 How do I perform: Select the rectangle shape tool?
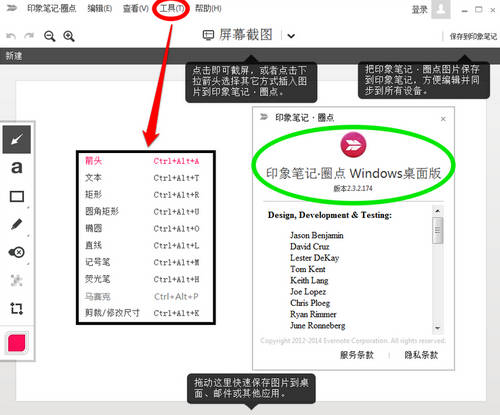17,196
